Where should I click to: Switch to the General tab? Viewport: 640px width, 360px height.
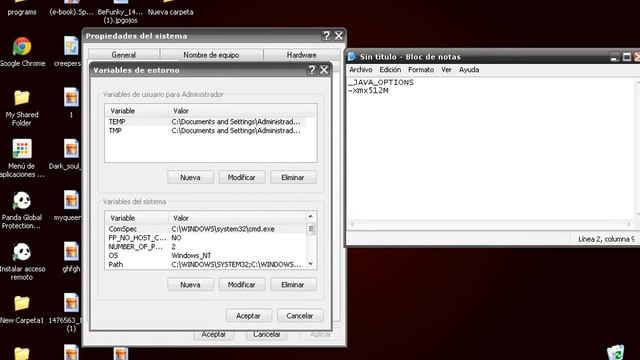coord(124,55)
